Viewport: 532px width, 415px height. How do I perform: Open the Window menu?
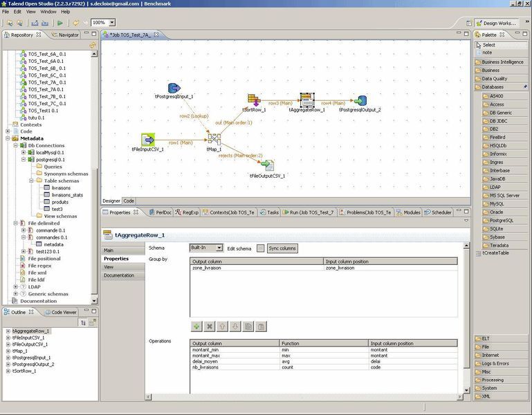[x=48, y=12]
